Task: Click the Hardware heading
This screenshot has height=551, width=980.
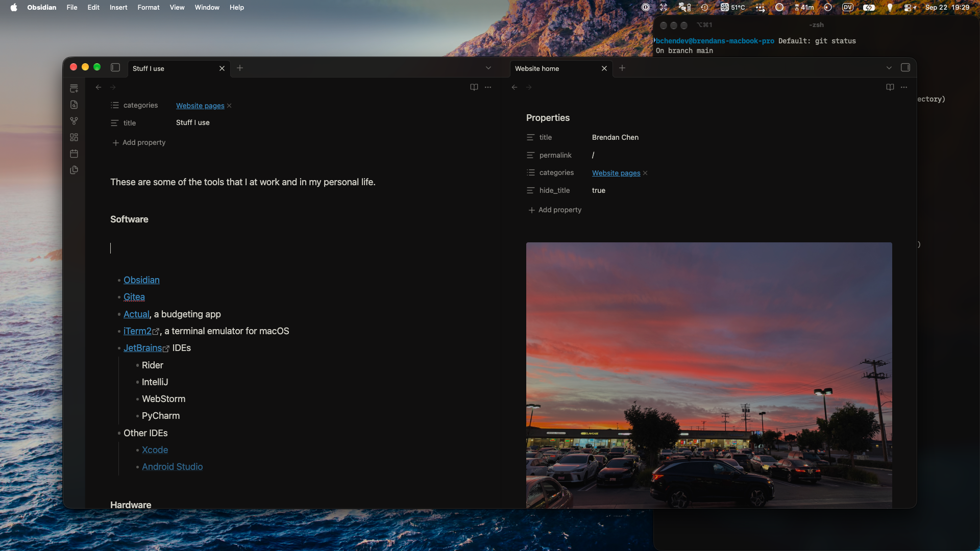Action: click(131, 504)
